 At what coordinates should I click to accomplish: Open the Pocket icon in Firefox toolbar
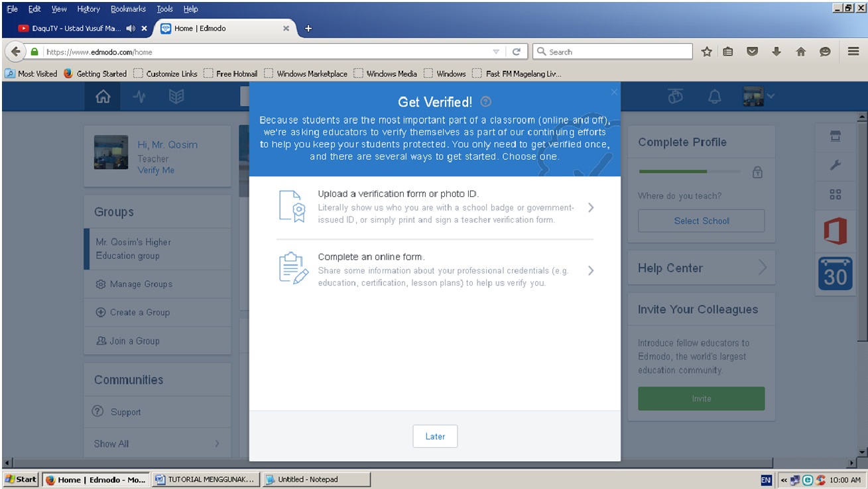[x=752, y=52]
